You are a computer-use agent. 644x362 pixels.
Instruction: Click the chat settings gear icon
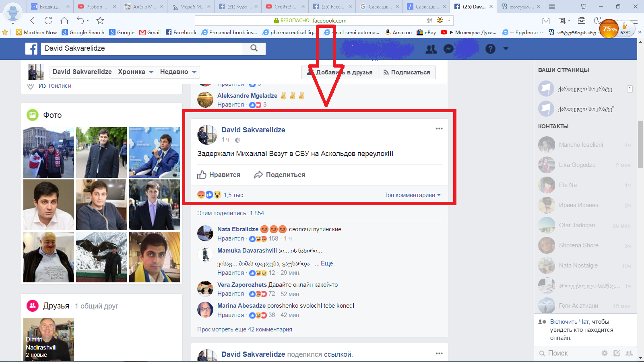pos(605,353)
